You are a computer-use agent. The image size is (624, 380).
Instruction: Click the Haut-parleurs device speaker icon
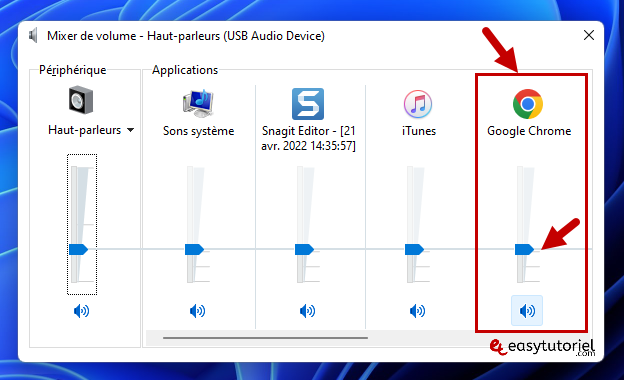coord(81,100)
